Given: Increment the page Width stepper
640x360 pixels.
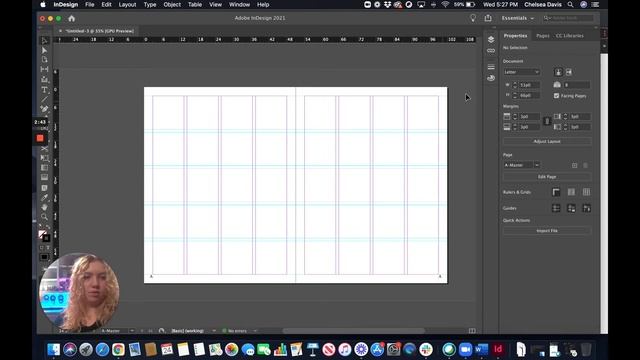Looking at the screenshot, I should click(x=515, y=83).
